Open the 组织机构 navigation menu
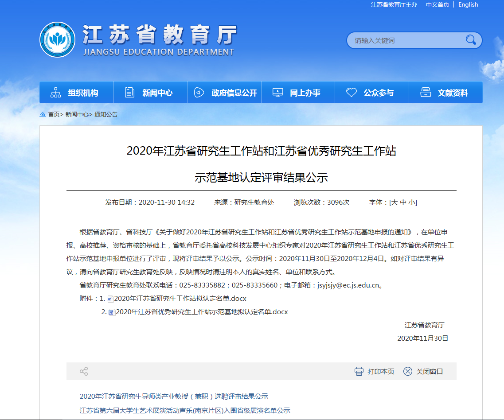504x420 pixels. coord(76,93)
